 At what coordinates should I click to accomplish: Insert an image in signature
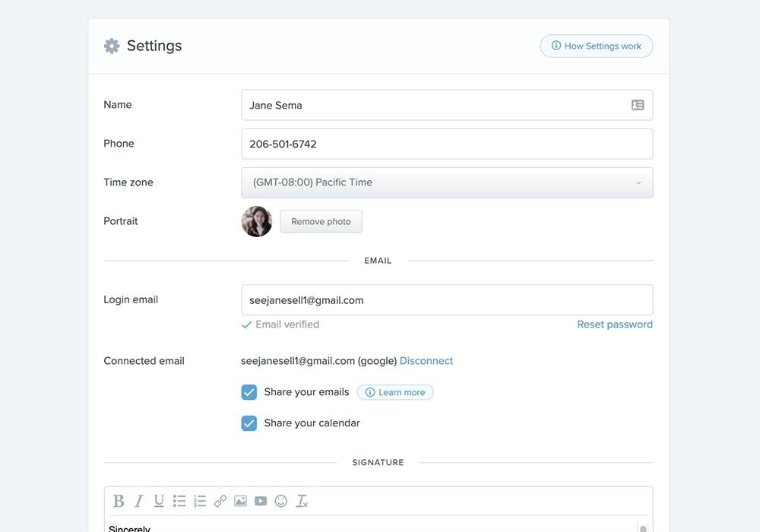point(240,501)
